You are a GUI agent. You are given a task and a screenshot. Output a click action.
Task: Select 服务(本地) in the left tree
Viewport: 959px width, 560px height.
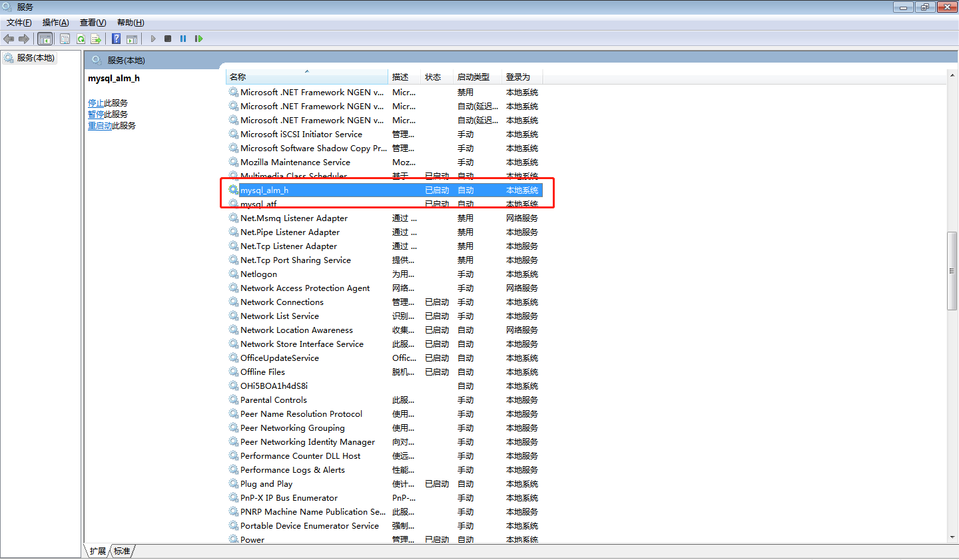pyautogui.click(x=35, y=58)
